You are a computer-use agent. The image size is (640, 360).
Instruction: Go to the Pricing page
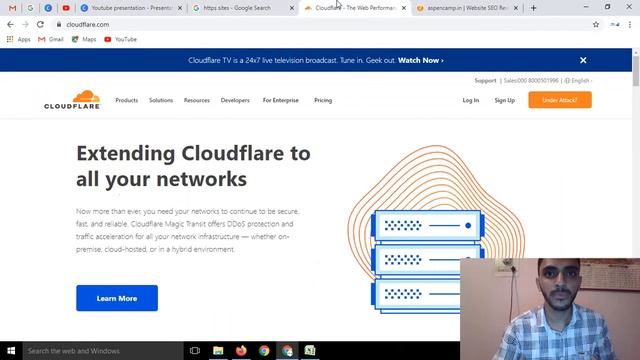point(323,100)
